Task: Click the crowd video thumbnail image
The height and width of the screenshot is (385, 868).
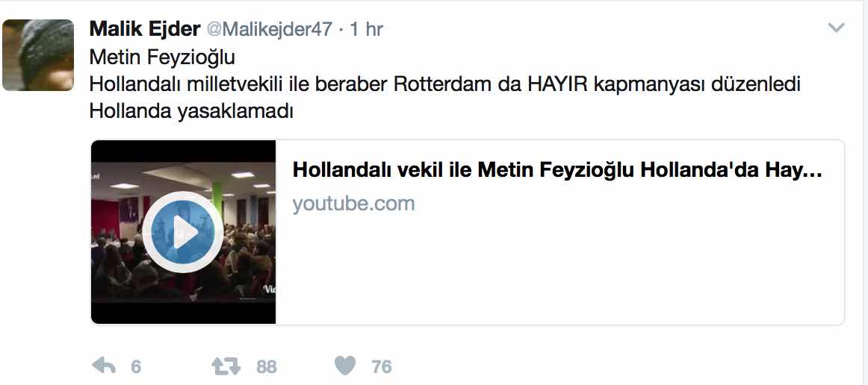Action: 183,232
